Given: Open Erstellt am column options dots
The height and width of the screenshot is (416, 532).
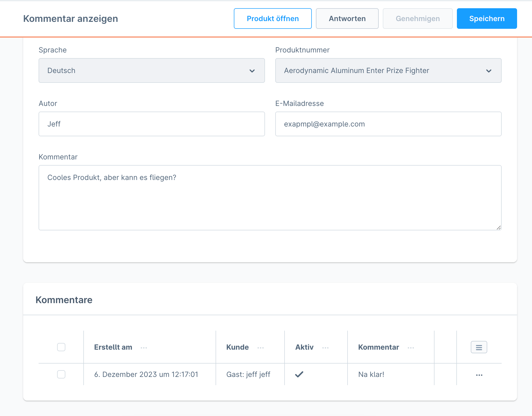Looking at the screenshot, I should pos(144,348).
